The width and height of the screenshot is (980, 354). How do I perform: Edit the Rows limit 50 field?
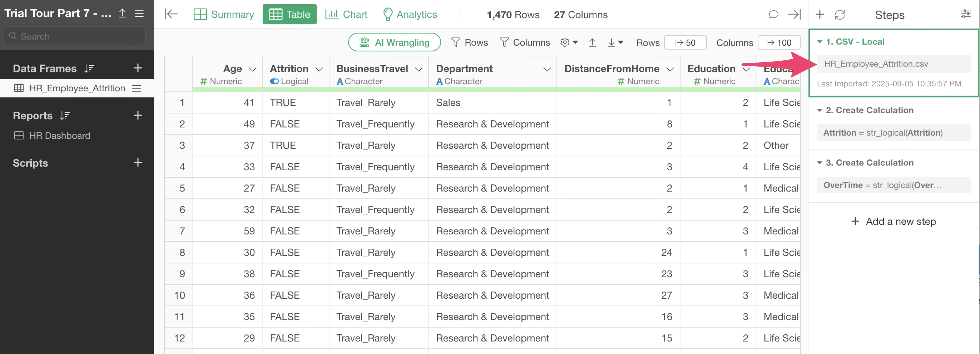pyautogui.click(x=685, y=43)
